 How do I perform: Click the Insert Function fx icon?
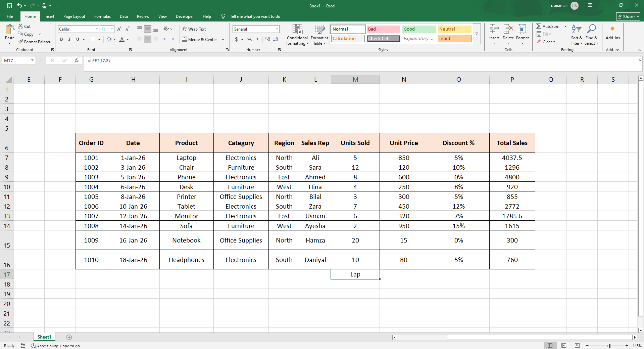point(77,60)
